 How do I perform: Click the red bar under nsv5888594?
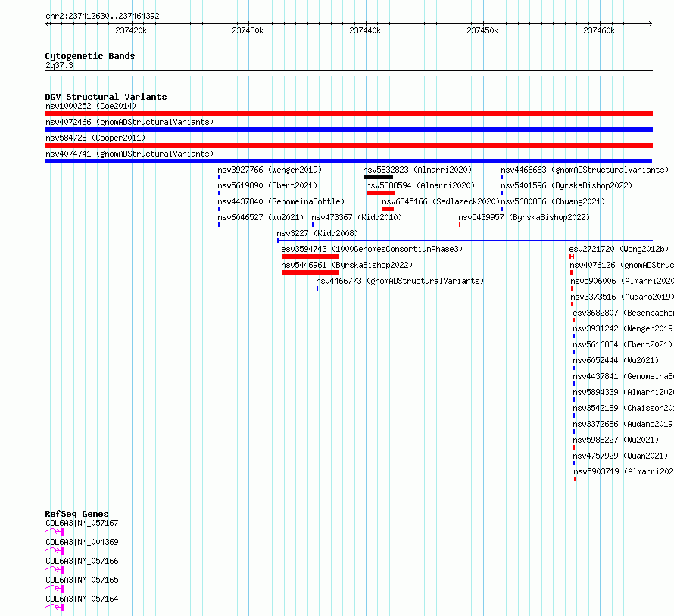tap(380, 193)
